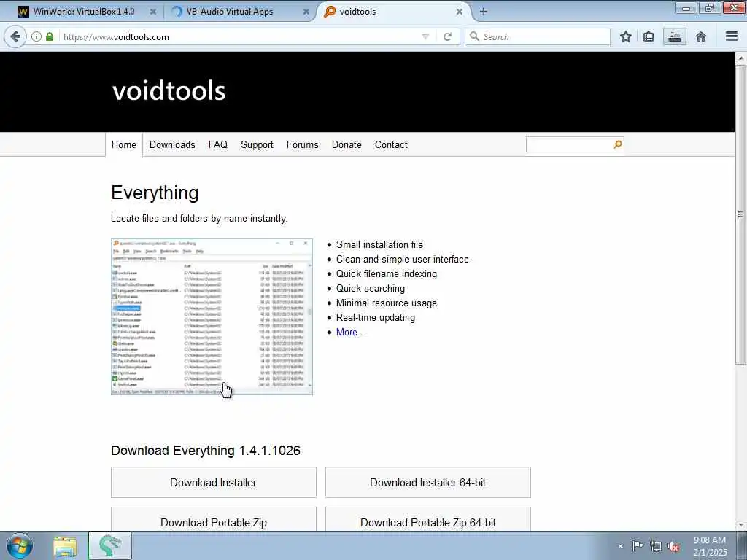Open the FAQ navigation item
This screenshot has width=747, height=560.
pos(217,145)
